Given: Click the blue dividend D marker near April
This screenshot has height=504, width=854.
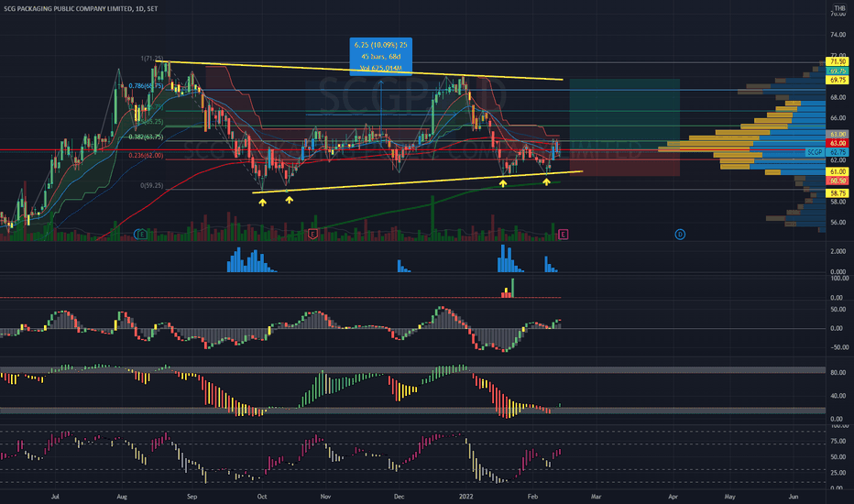Looking at the screenshot, I should (680, 235).
